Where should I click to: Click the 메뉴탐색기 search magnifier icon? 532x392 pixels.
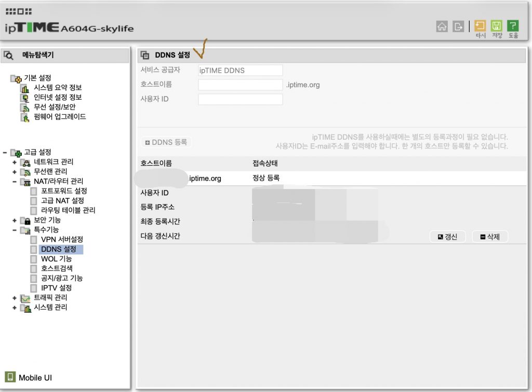click(9, 55)
